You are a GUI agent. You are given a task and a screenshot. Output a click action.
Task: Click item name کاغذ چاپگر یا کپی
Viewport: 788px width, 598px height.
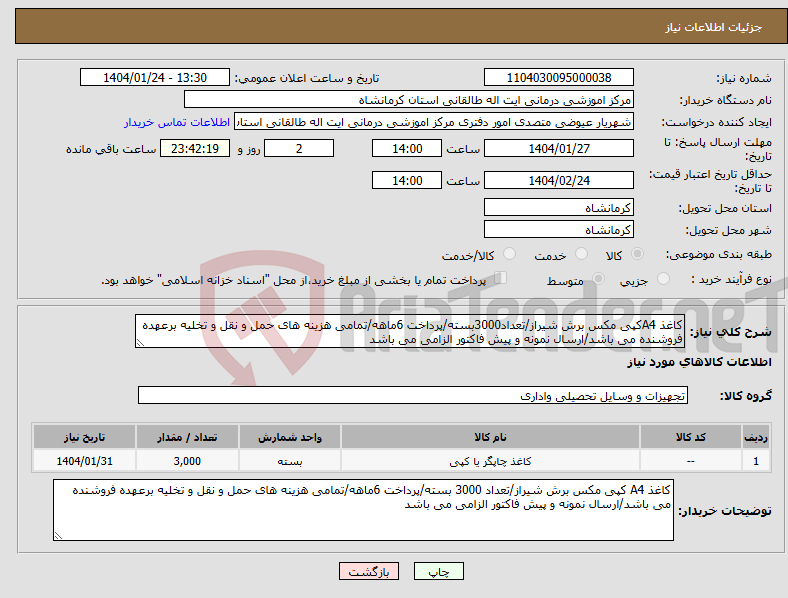(490, 461)
